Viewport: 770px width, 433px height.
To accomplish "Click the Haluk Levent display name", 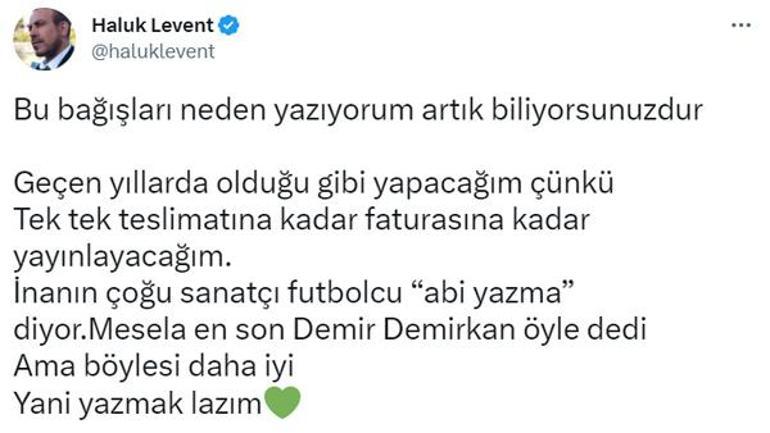I will click(152, 26).
